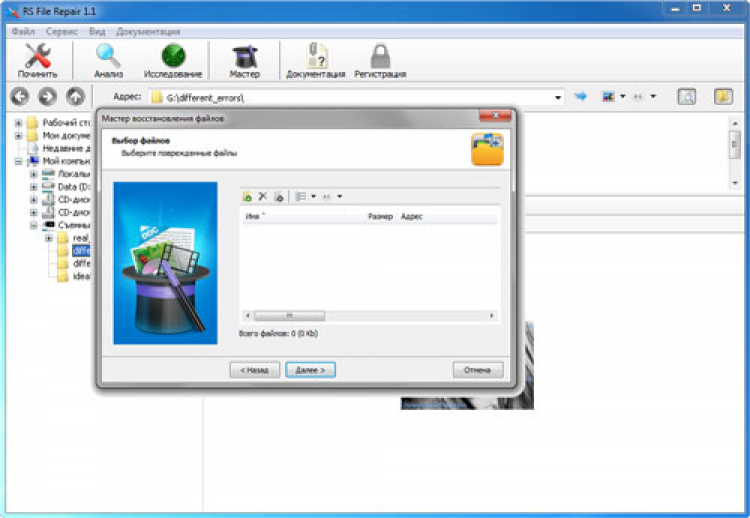Screen dimensions: 750x518
Task: Open the view mode dropdown arrow in main toolbar
Action: 623,97
